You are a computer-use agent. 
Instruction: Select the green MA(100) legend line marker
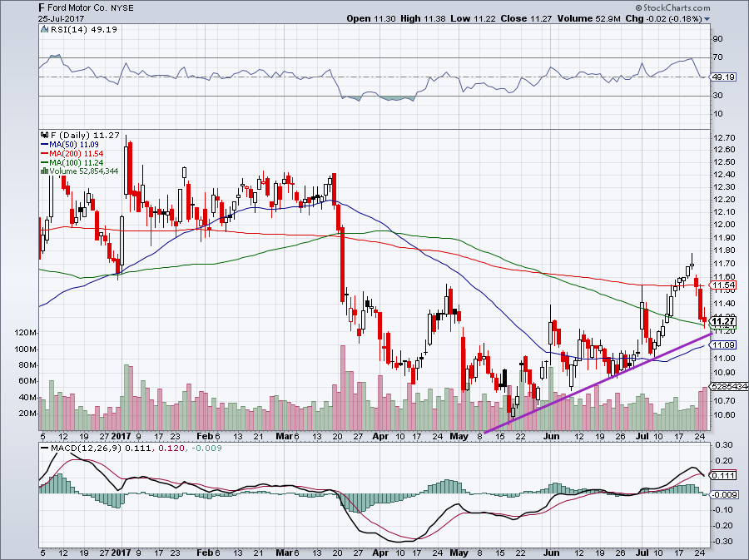pyautogui.click(x=44, y=162)
